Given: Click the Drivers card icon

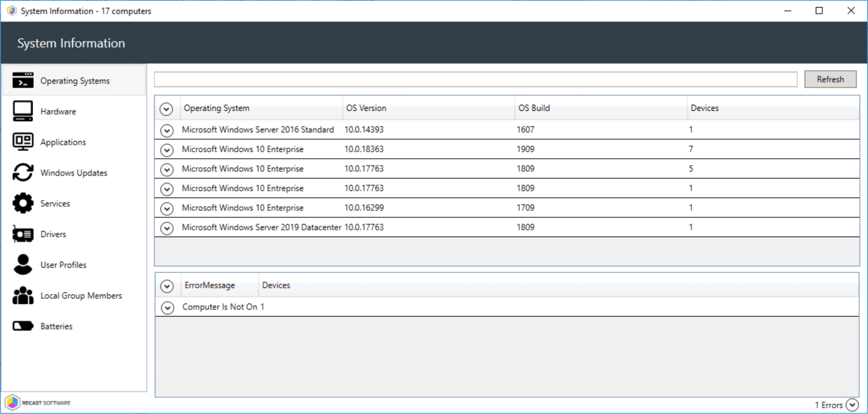Looking at the screenshot, I should click(23, 234).
